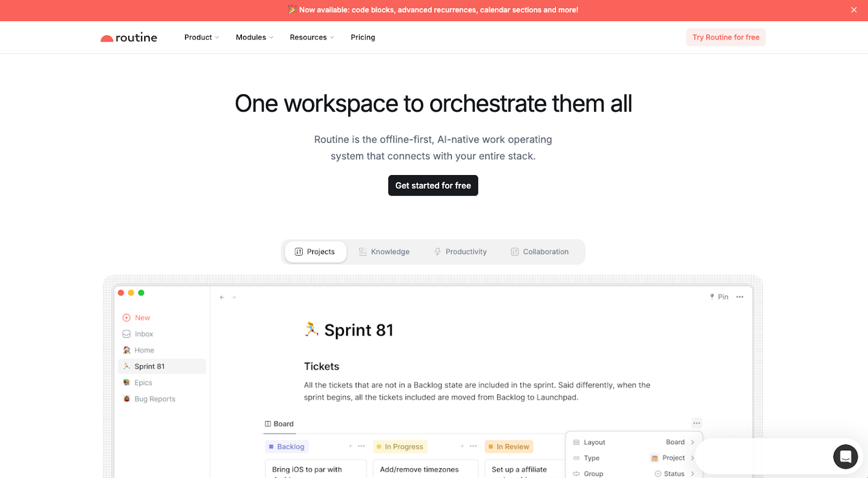Open the Add/remove timezones card
The height and width of the screenshot is (478, 868).
point(426,469)
